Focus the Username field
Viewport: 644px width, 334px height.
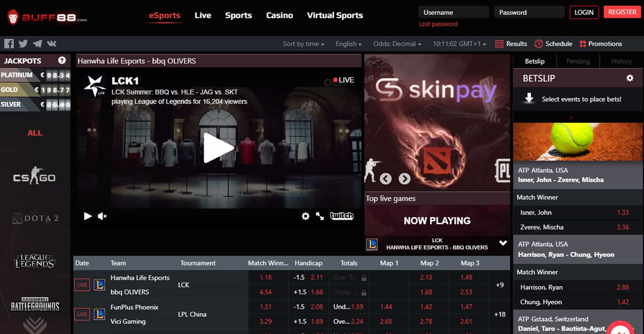453,12
